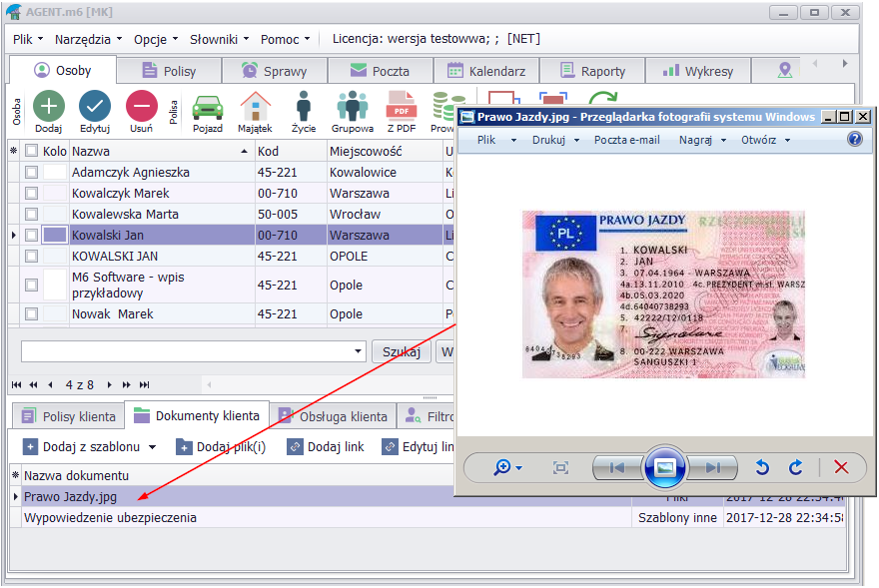Switch to the Sprawy tab
The height and width of the screenshot is (588, 879).
coord(274,71)
